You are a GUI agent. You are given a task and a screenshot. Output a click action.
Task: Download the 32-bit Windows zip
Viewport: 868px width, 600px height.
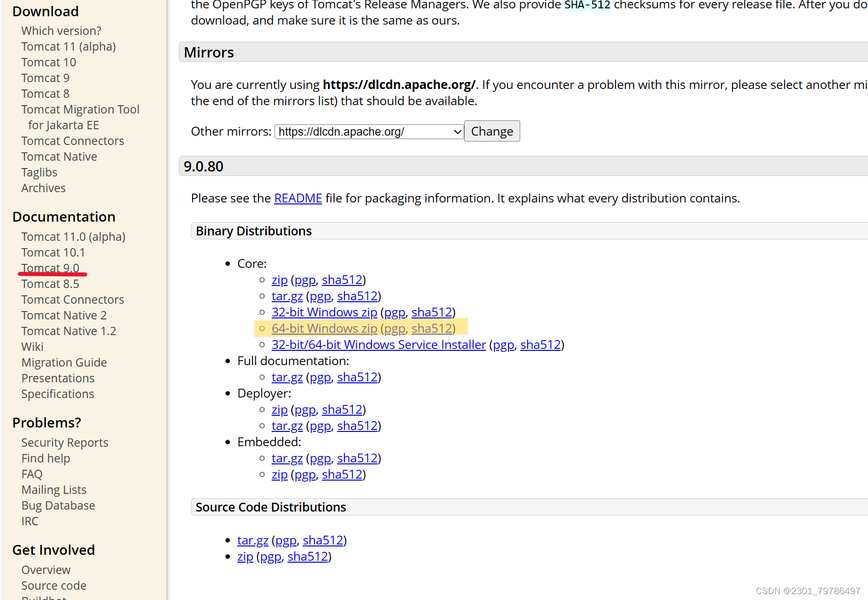324,312
